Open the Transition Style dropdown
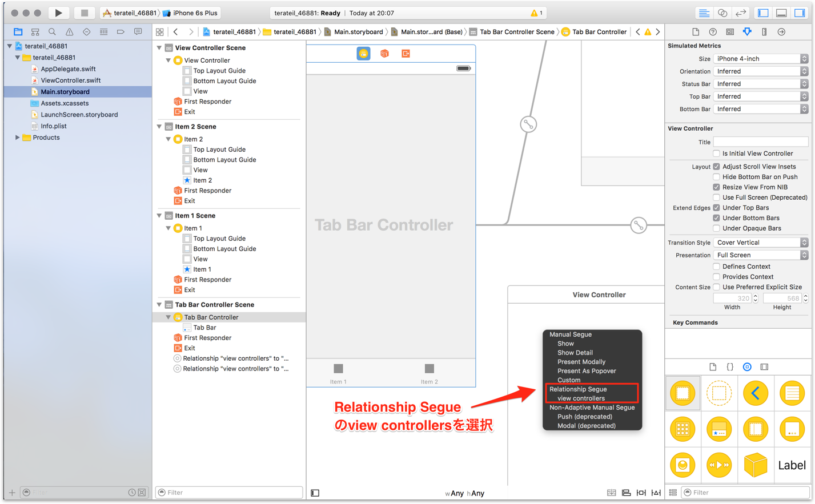Screen dimensions: 815x504 761,243
